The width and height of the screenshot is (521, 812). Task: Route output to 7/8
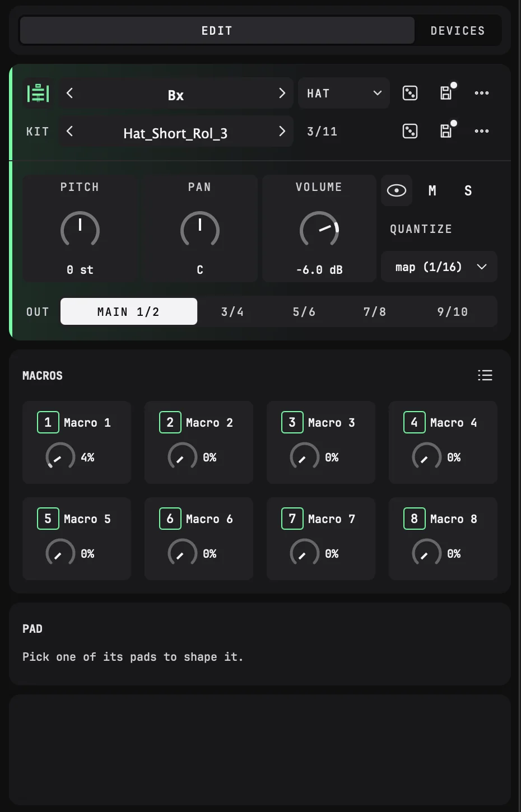pos(375,311)
